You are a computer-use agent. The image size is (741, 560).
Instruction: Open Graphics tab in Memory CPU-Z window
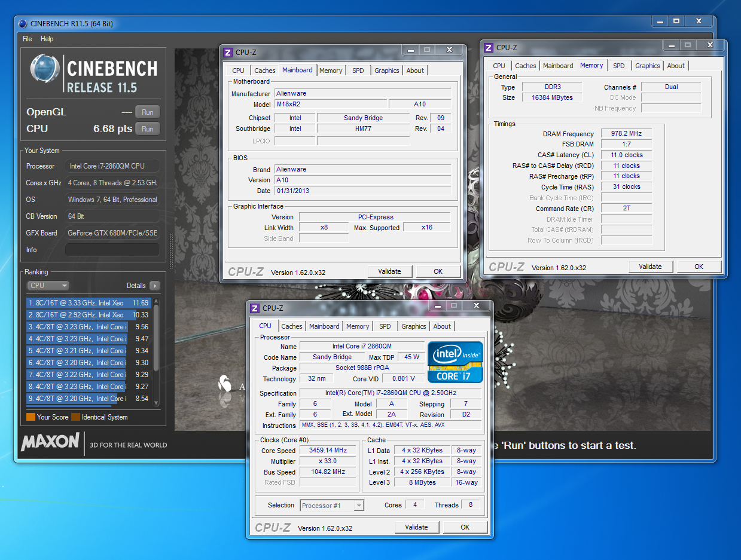click(648, 66)
